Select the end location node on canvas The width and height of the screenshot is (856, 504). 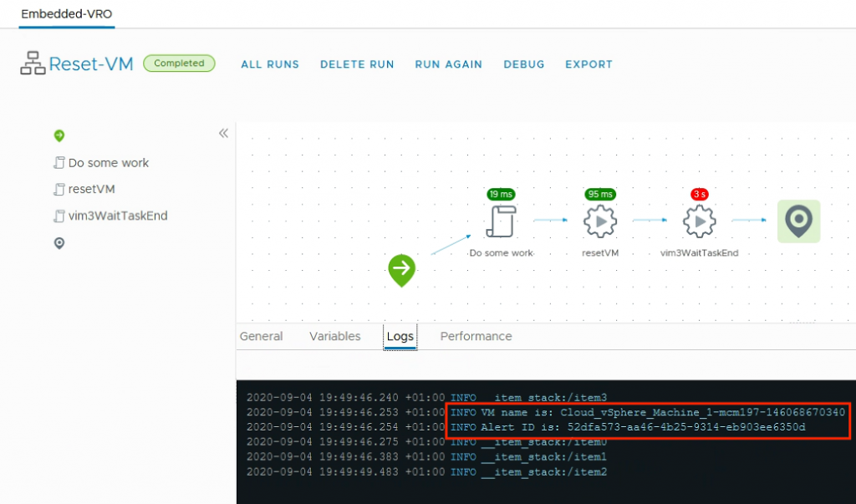[798, 221]
